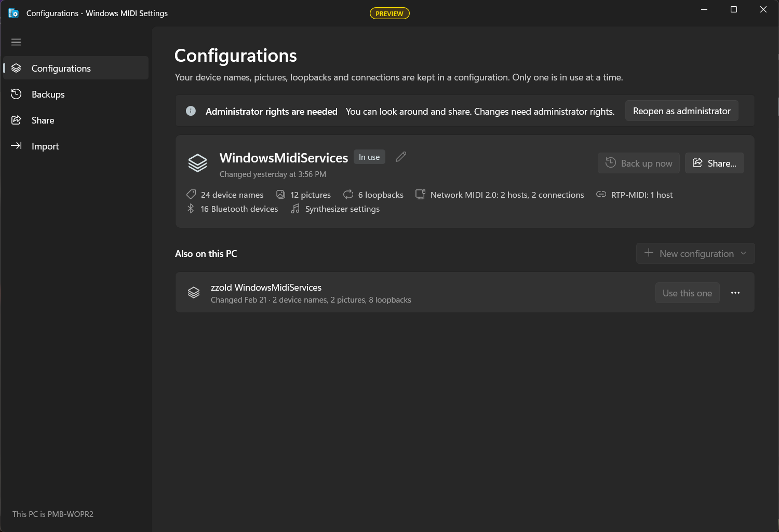
Task: Click the Bluetooth devices icon
Action: (191, 208)
